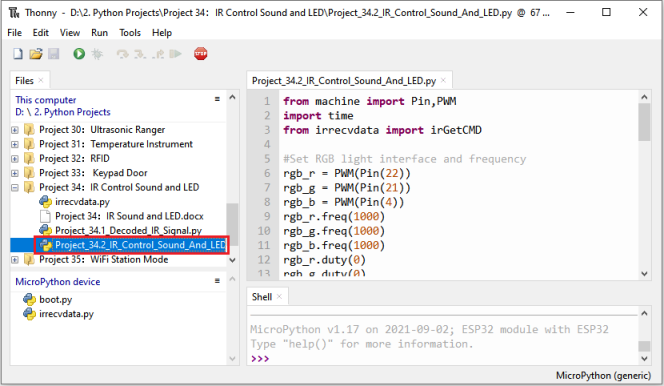
Task: Open This computer panel options menu
Action: pyautogui.click(x=217, y=99)
